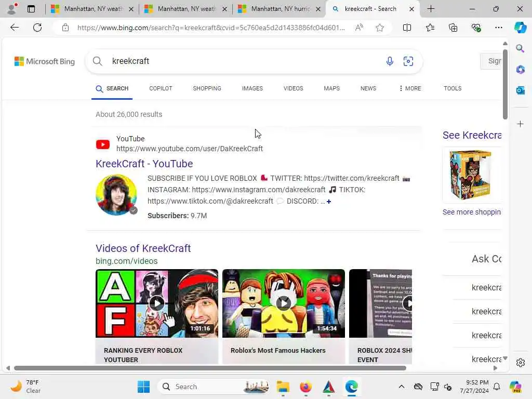Screen dimensions: 532x399
Task: Expand YouTube description with plus
Action: [329, 202]
